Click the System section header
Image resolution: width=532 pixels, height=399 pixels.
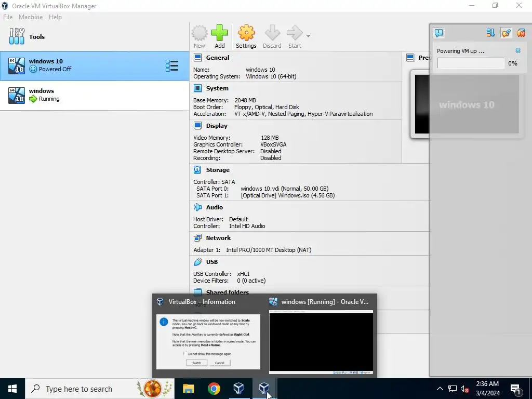click(x=217, y=88)
